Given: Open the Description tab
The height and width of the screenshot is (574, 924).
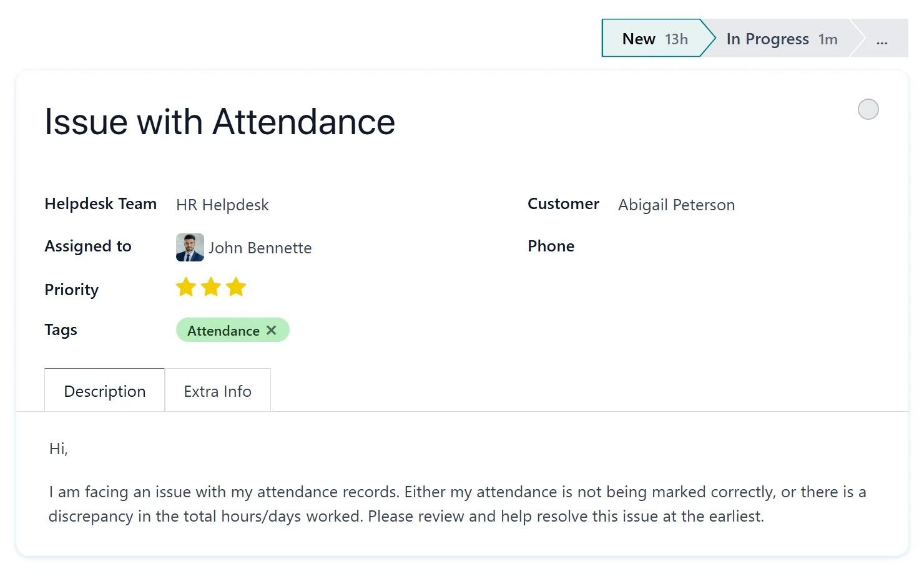Looking at the screenshot, I should (105, 391).
